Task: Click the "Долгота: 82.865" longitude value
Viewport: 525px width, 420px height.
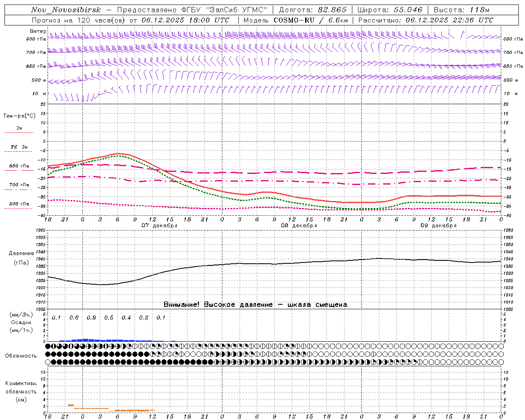Action: click(x=313, y=10)
